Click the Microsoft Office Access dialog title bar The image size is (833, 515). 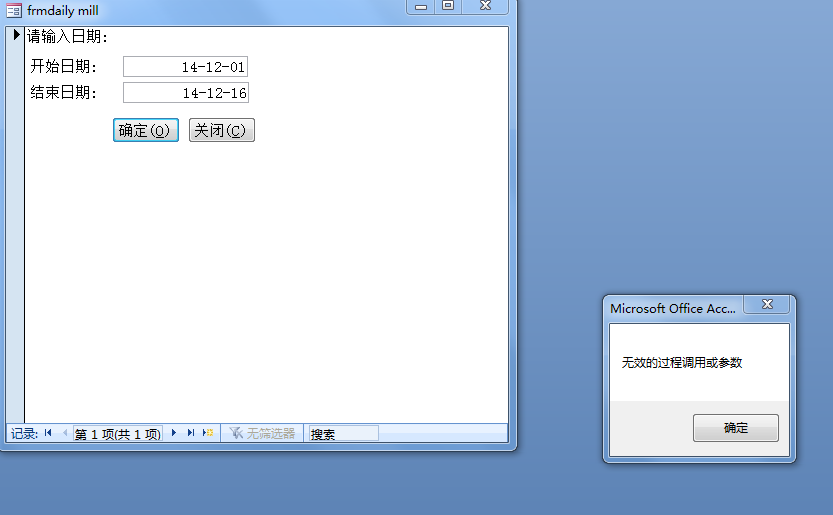tap(672, 309)
